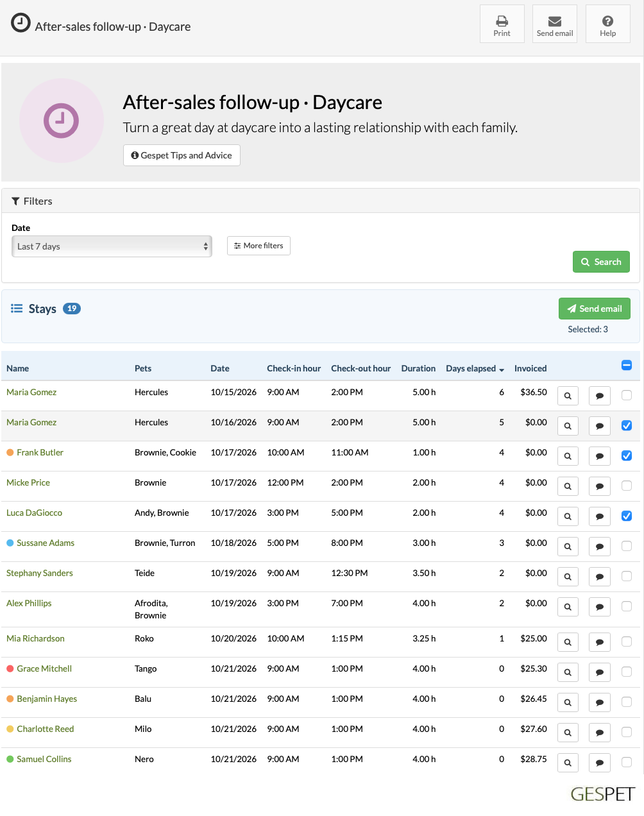
Task: Open Gespet Tips and Advice
Action: (x=182, y=155)
